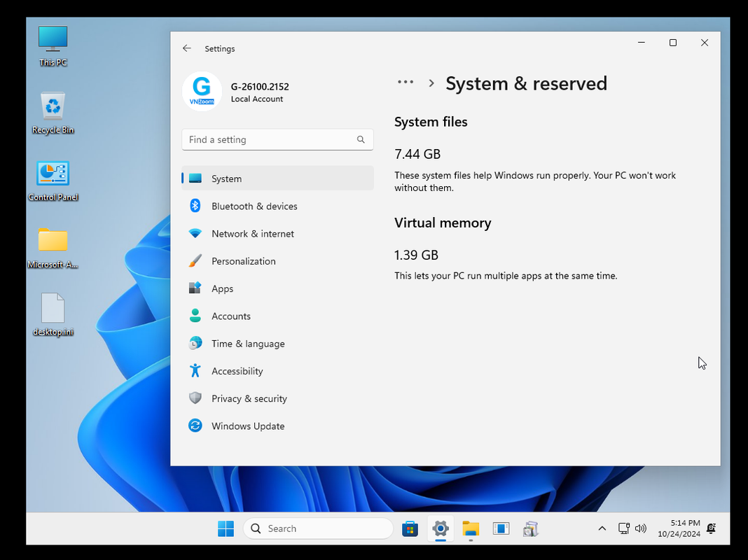This screenshot has height=560, width=748.
Task: Focus the Find a setting search box
Action: 277,139
